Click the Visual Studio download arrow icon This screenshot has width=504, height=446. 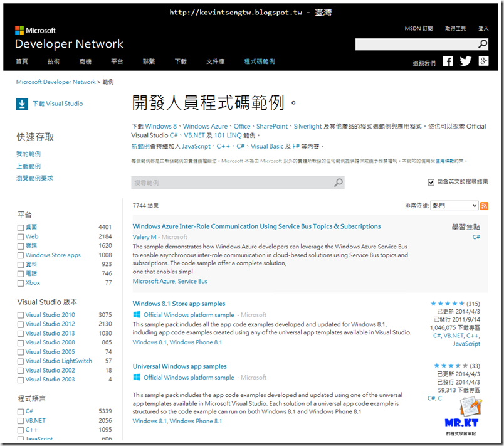click(x=22, y=104)
